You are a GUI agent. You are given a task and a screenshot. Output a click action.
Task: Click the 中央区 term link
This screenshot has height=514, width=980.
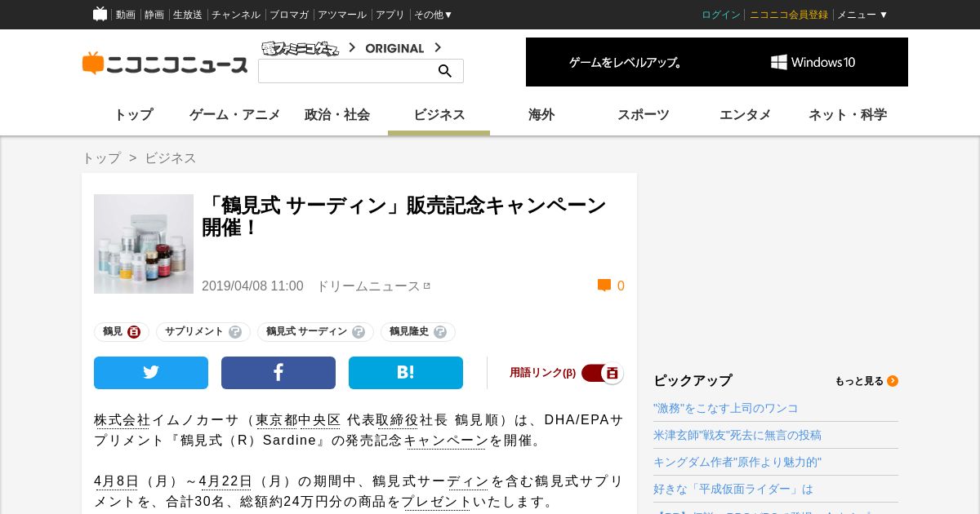[x=319, y=420]
